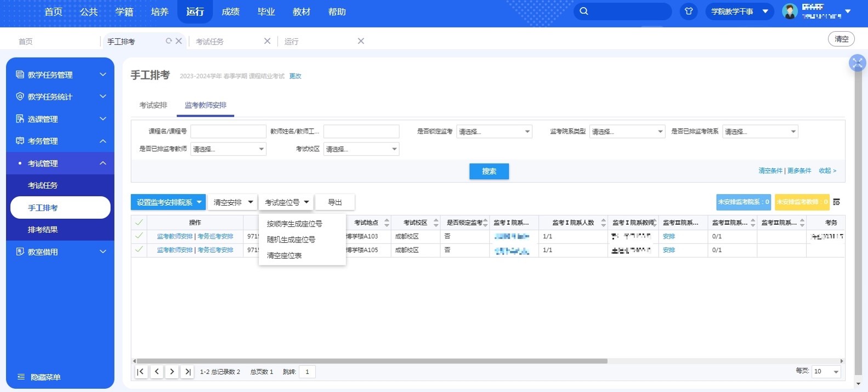
Task: Collapse the 考务管理 menu
Action: [103, 141]
